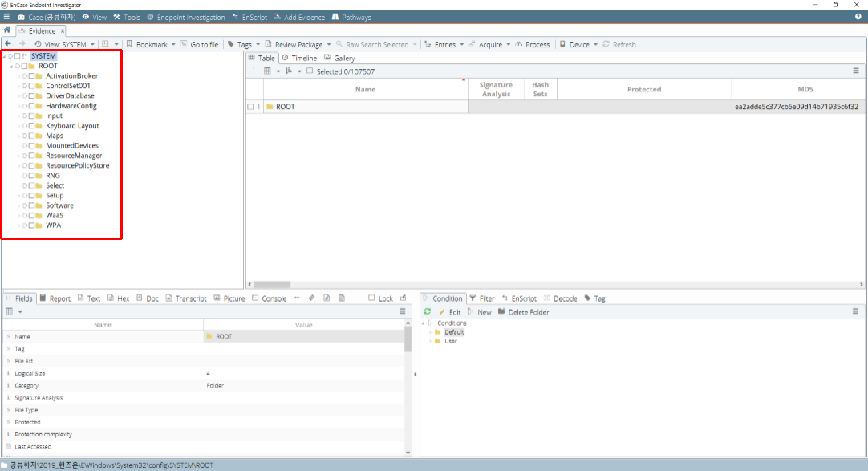Open the Add Evidence menu
Screen dimensions: 868x471
click(x=299, y=17)
